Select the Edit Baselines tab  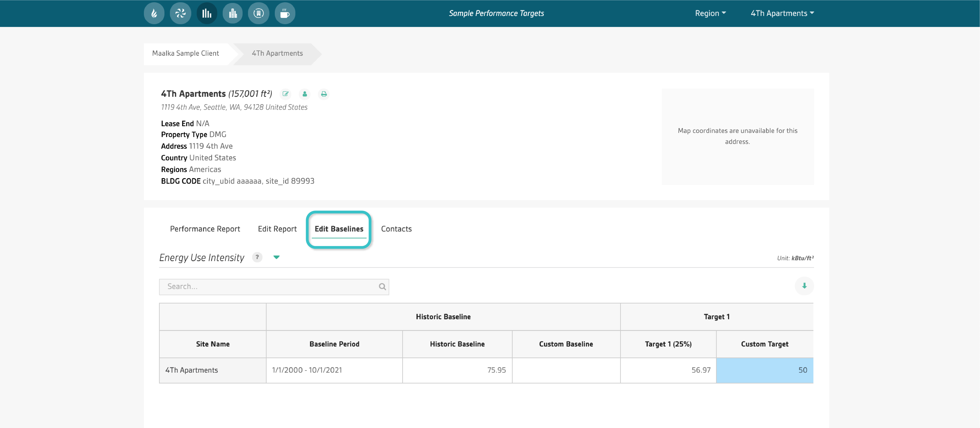click(339, 229)
